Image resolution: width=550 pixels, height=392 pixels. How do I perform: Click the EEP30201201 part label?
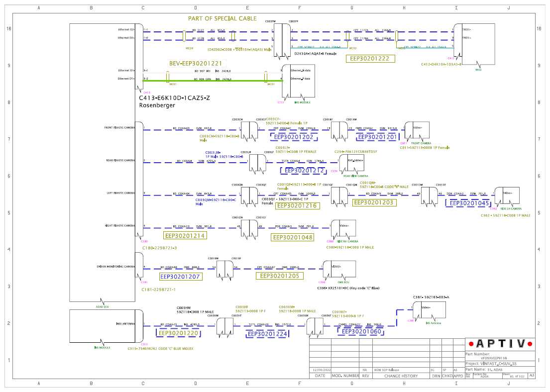(x=377, y=137)
